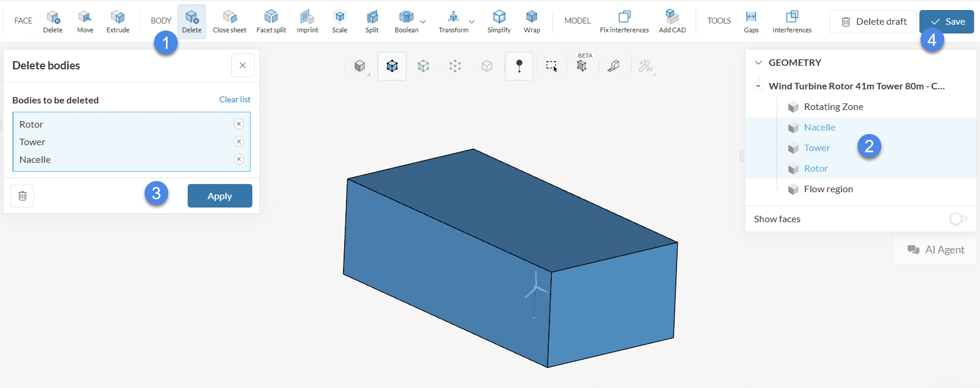Choose the Imprint body tool
980x388 pixels.
point(307,22)
